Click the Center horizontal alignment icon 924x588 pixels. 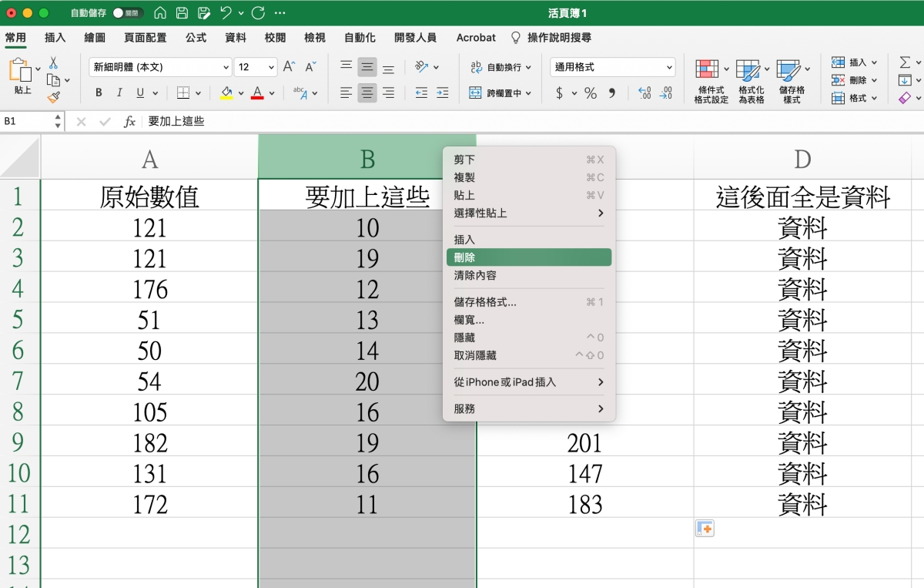click(x=367, y=92)
